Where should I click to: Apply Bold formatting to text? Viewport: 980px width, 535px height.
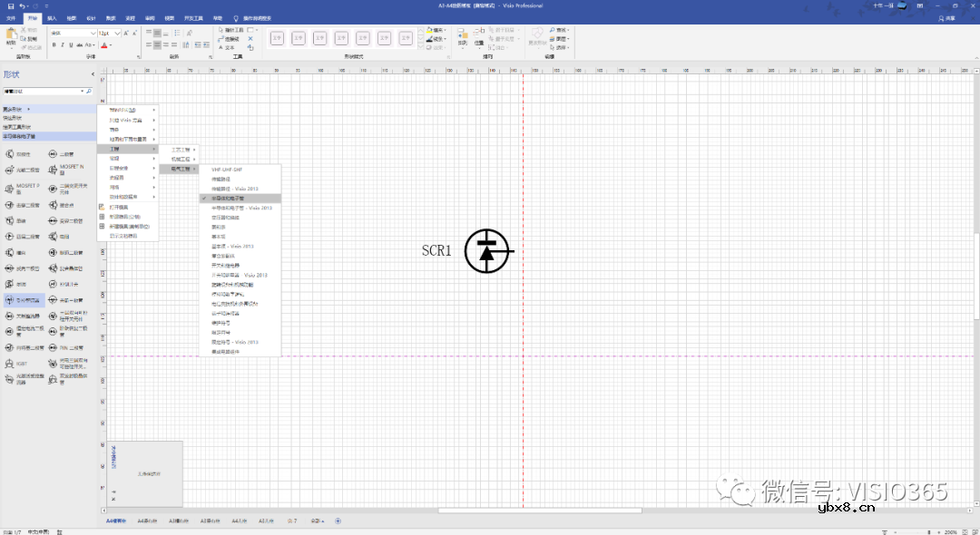(54, 44)
